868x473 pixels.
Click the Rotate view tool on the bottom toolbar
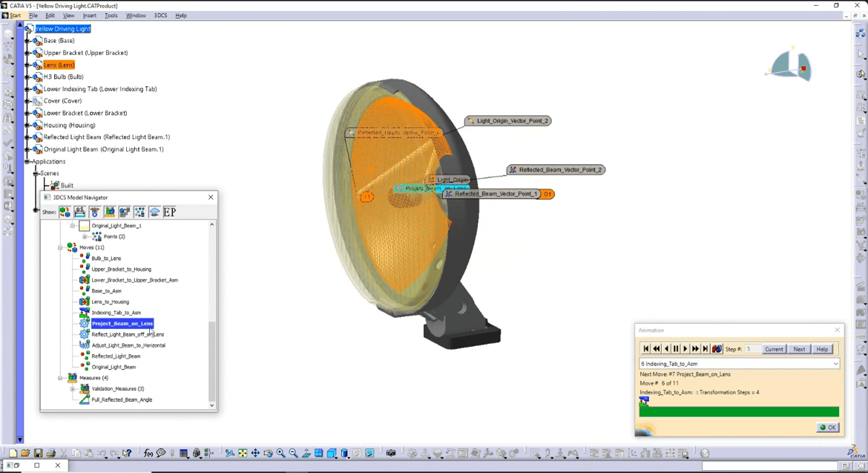pyautogui.click(x=268, y=452)
